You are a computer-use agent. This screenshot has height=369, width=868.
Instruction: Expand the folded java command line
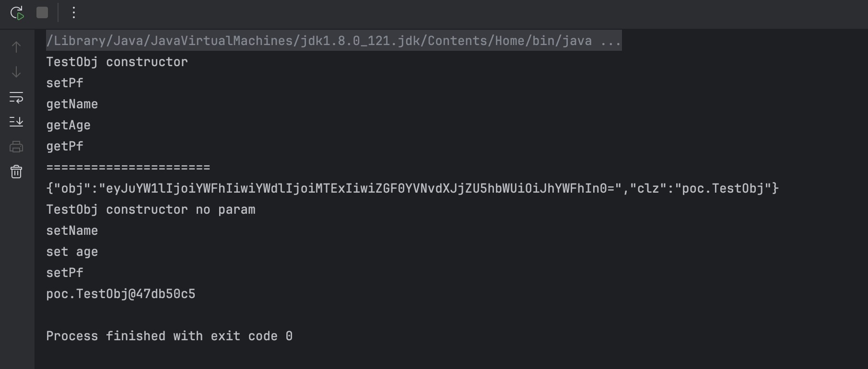click(611, 41)
